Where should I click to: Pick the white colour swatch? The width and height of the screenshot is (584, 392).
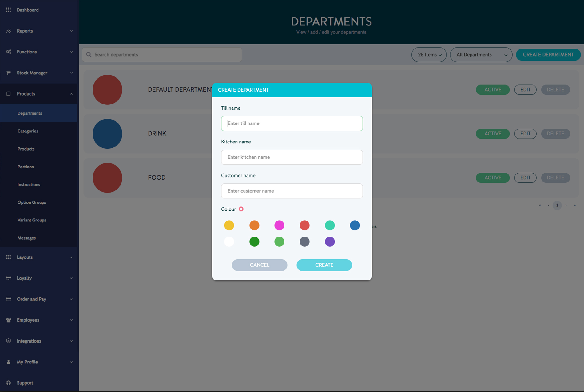click(229, 241)
